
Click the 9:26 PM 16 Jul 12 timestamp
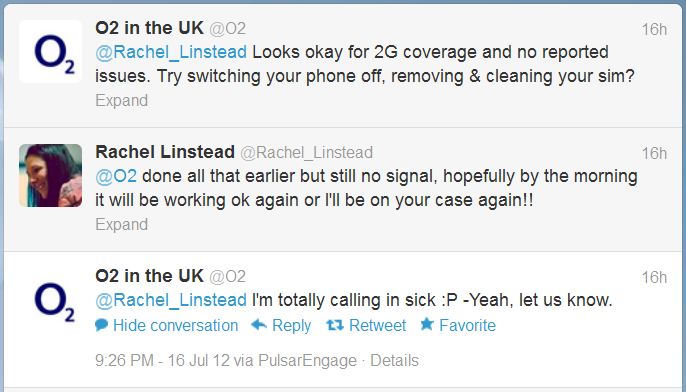pyautogui.click(x=162, y=360)
